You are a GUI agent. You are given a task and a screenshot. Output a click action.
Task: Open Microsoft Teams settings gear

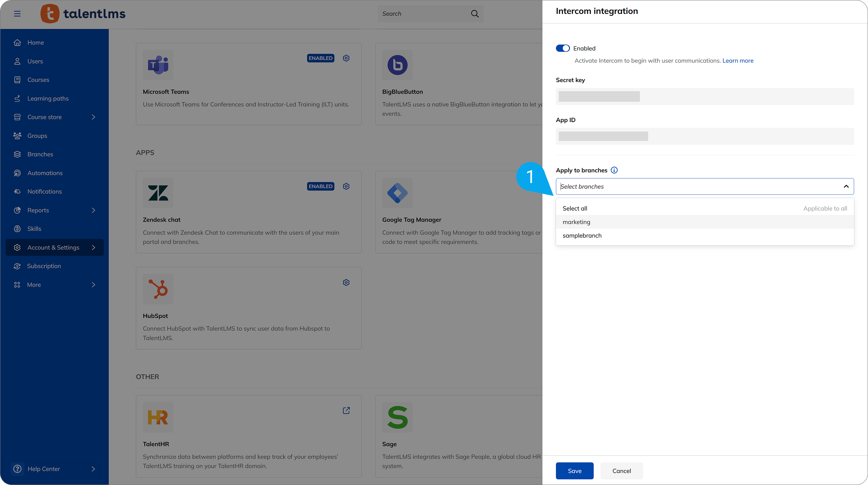pyautogui.click(x=346, y=58)
